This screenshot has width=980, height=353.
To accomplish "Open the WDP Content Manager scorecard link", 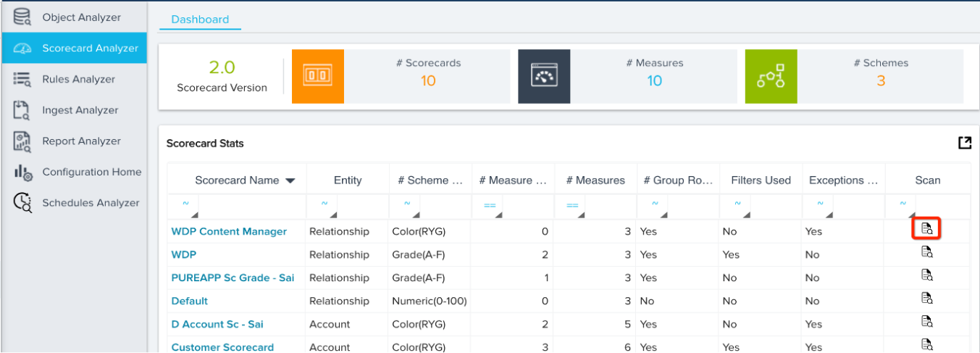I will [229, 232].
